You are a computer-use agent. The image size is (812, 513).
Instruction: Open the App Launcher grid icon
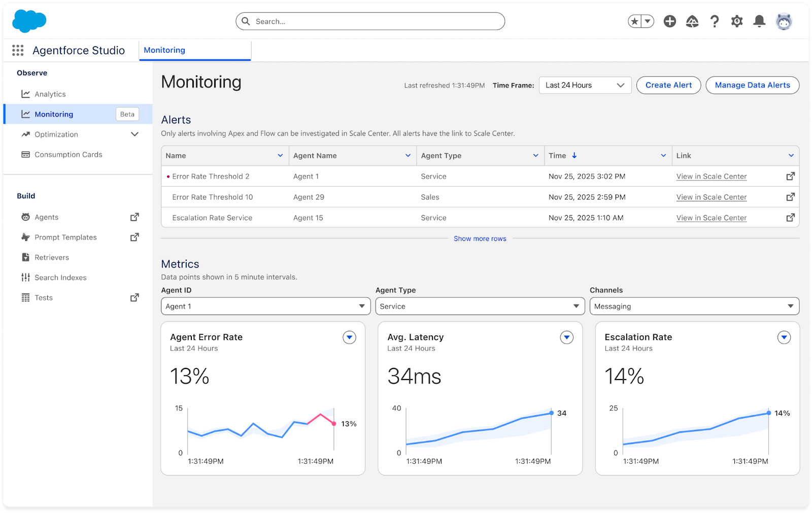tap(18, 50)
